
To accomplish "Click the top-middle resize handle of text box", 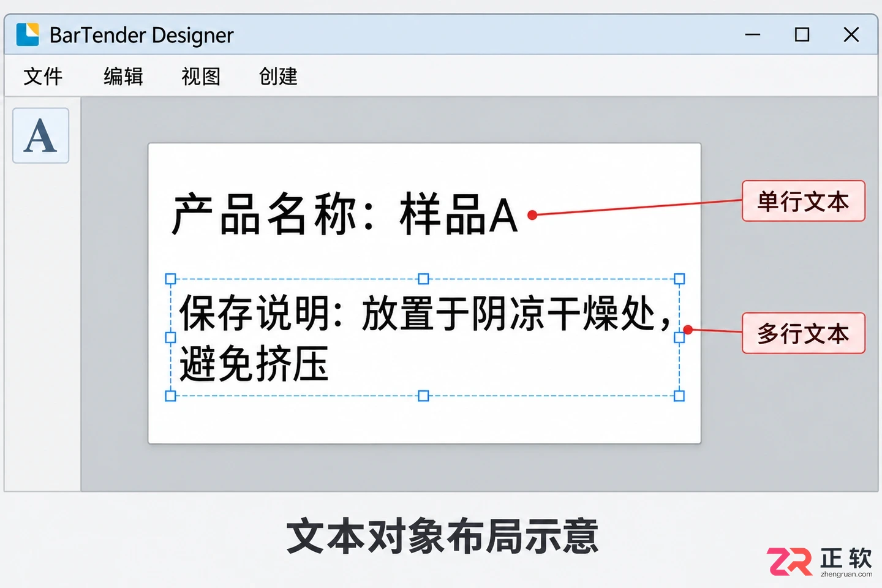I will (423, 279).
